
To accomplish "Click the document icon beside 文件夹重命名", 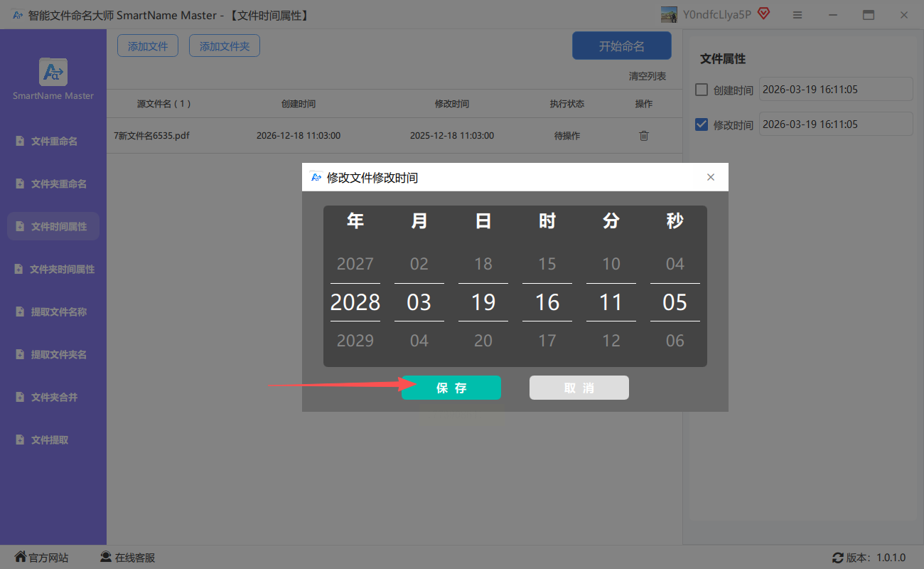I will [20, 184].
